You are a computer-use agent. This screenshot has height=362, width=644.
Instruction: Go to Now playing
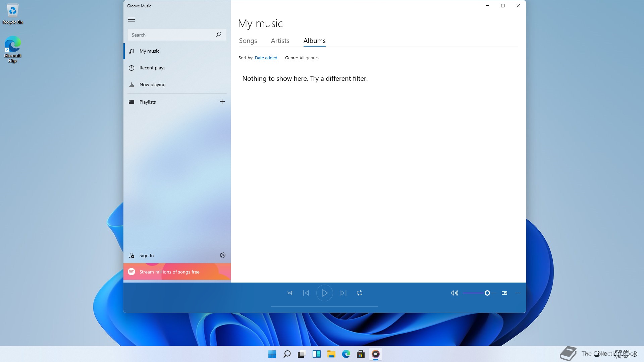(177, 85)
